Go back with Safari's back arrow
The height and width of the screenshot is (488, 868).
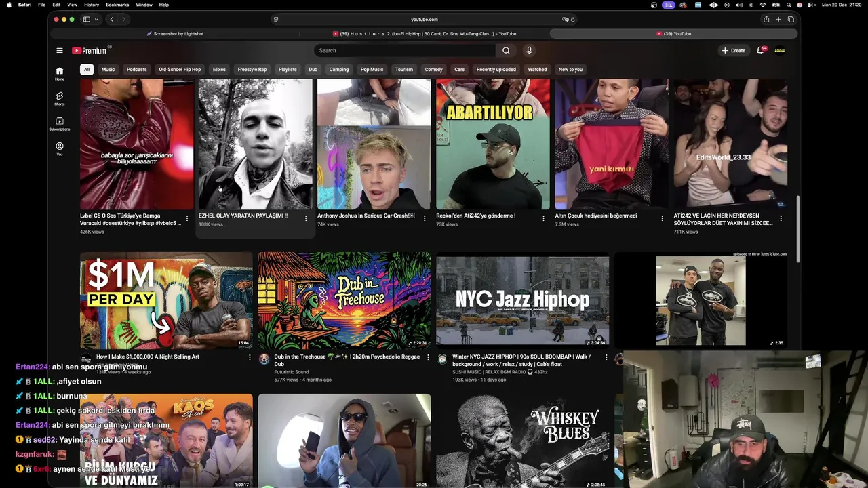[x=111, y=19]
